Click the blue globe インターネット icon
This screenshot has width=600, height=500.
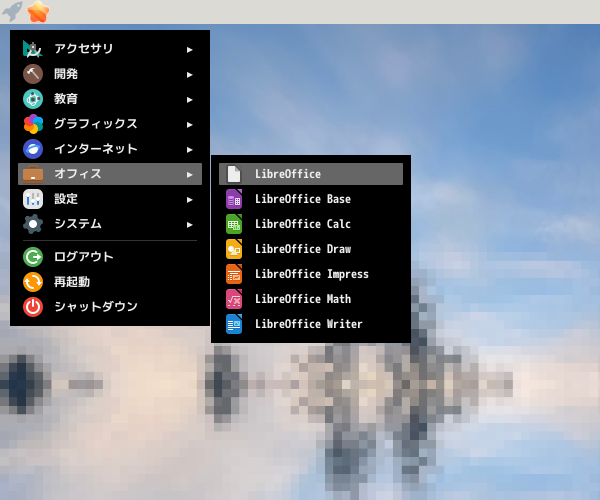(x=33, y=149)
